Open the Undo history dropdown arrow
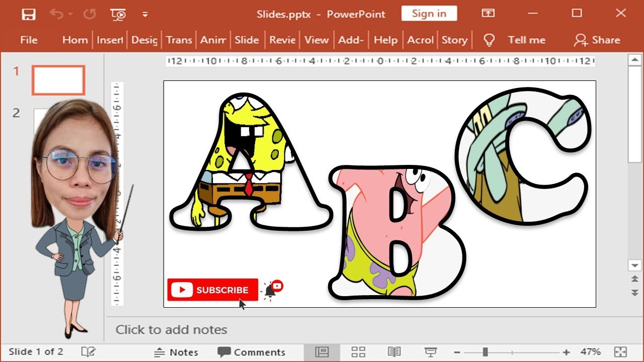 (70, 15)
